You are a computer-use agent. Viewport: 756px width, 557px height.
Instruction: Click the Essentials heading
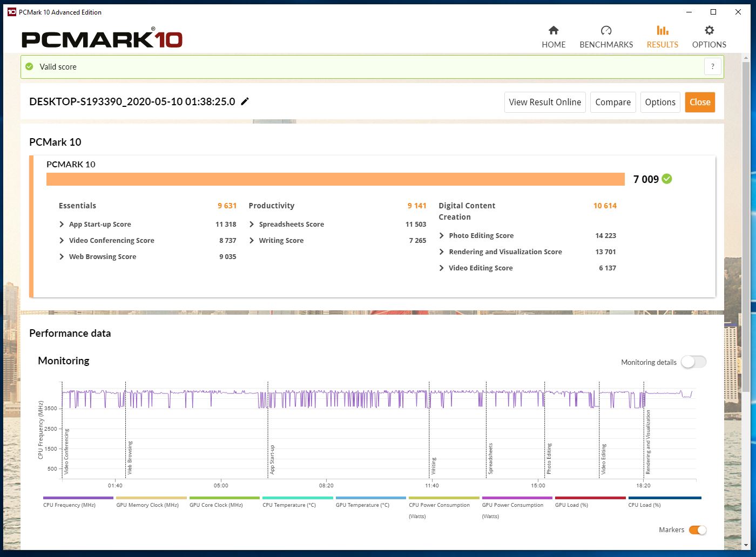click(77, 206)
